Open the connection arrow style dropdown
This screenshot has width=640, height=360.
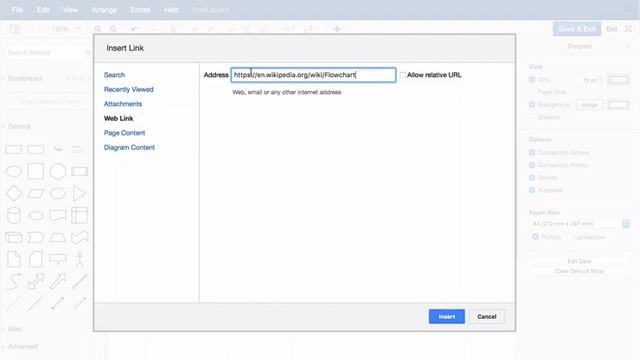pyautogui.click(x=288, y=29)
